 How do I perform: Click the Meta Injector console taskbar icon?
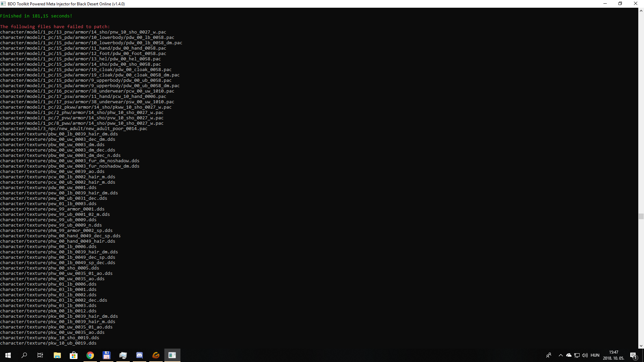tap(172, 355)
